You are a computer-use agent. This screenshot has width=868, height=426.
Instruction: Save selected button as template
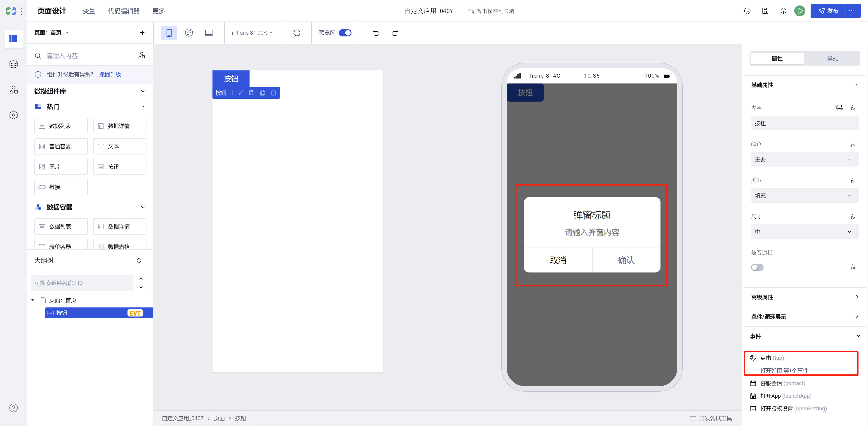pos(252,93)
